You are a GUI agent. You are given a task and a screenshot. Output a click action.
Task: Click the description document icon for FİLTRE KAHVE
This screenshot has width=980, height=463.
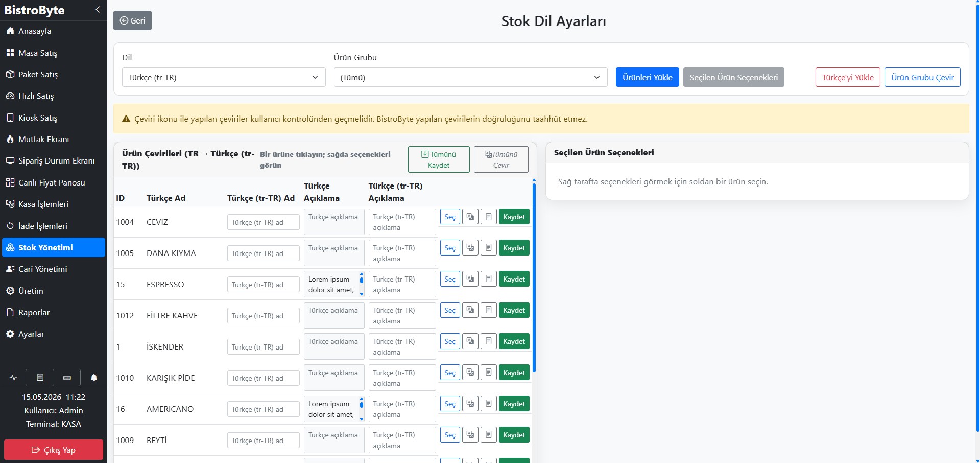489,310
